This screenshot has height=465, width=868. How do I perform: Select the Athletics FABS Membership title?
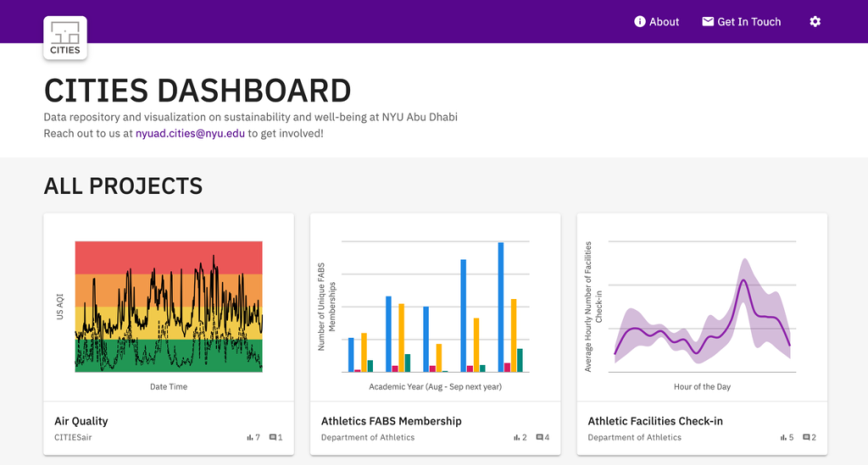pyautogui.click(x=392, y=421)
